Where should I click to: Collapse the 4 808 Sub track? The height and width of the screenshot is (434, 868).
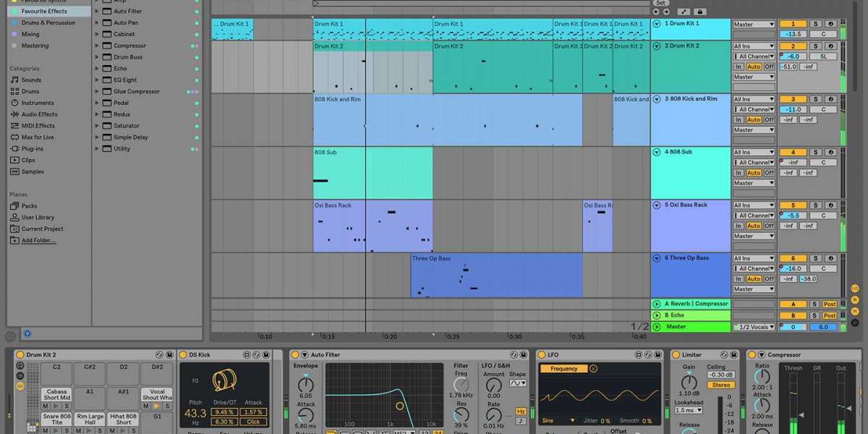point(657,152)
